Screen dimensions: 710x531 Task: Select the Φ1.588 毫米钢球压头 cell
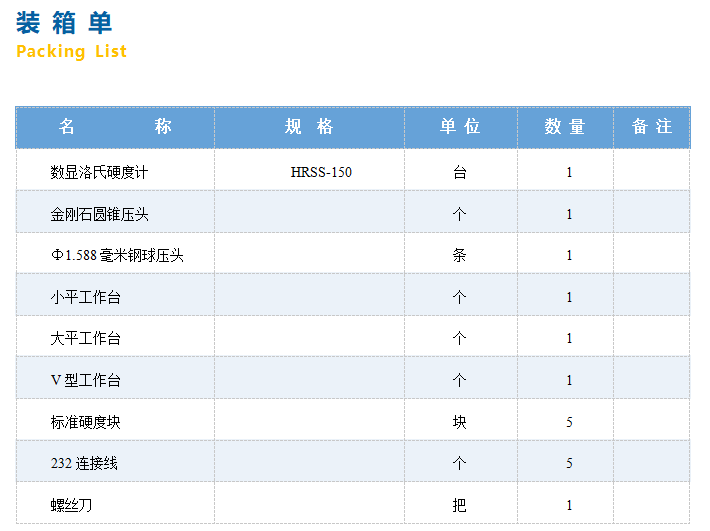(x=117, y=255)
